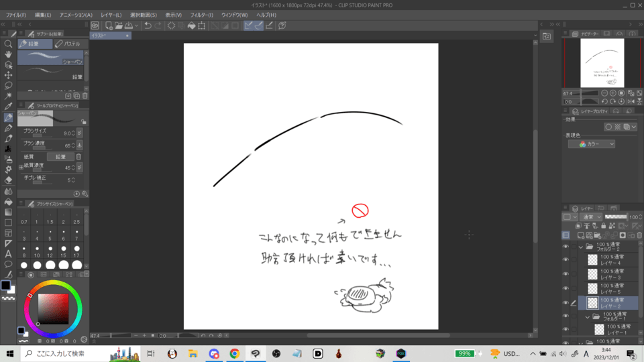Delete the sub tool with the trash icon

pyautogui.click(x=85, y=96)
